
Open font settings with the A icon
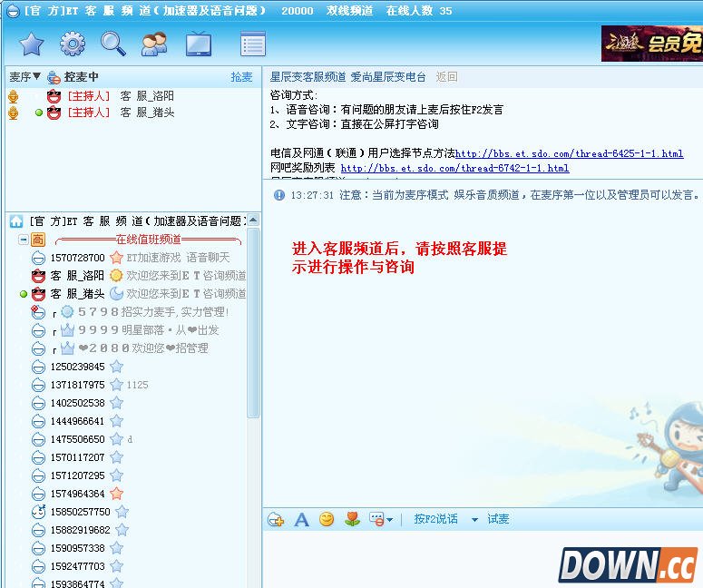pyautogui.click(x=302, y=520)
